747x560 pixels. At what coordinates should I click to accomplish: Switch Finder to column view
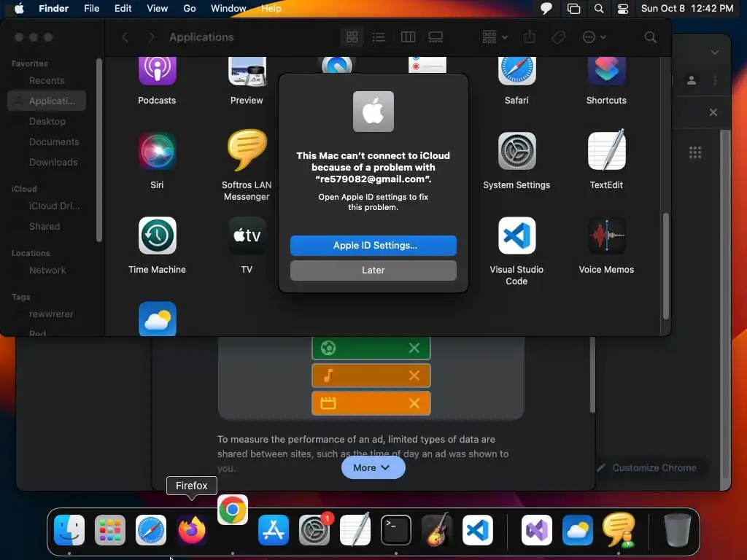409,37
